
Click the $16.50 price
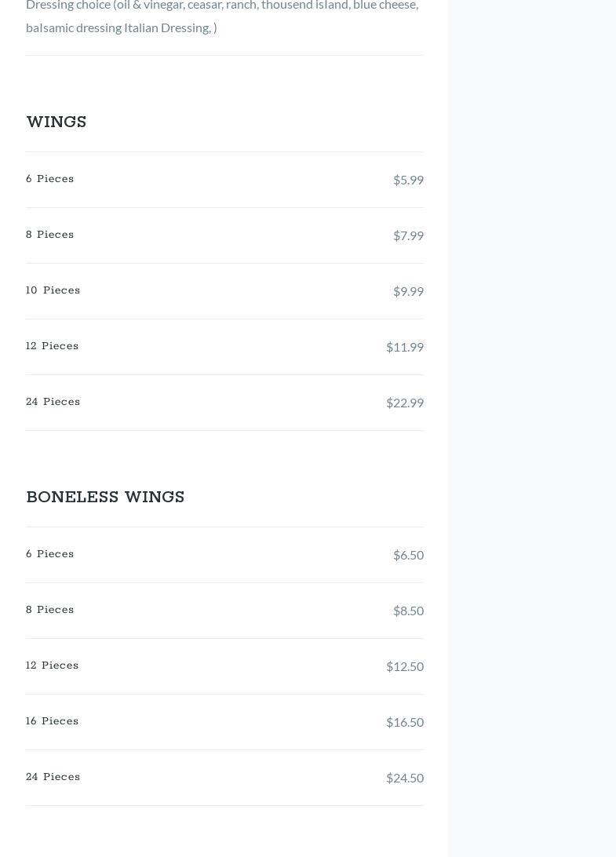click(x=405, y=722)
